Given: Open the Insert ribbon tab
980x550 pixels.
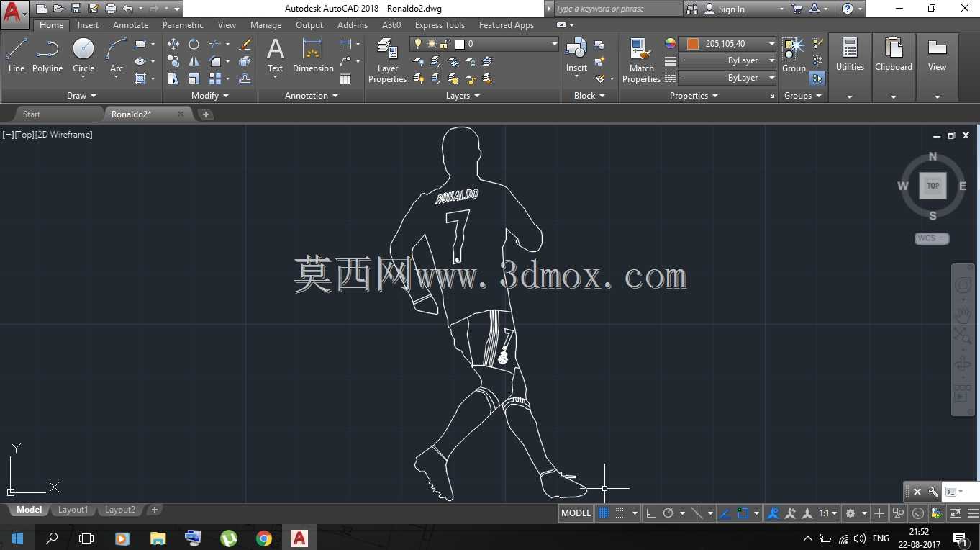Looking at the screenshot, I should tap(88, 25).
